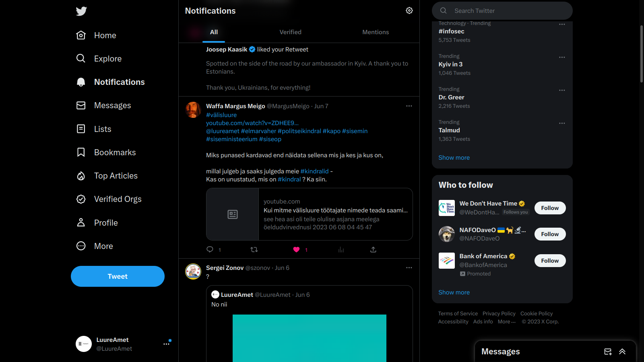Viewport: 644px width, 362px height.
Task: Open the Dr. Greer trending topic
Action: [451, 97]
